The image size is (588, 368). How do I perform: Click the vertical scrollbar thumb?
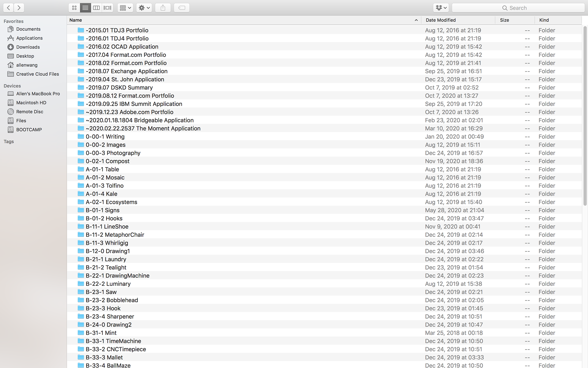[585, 116]
